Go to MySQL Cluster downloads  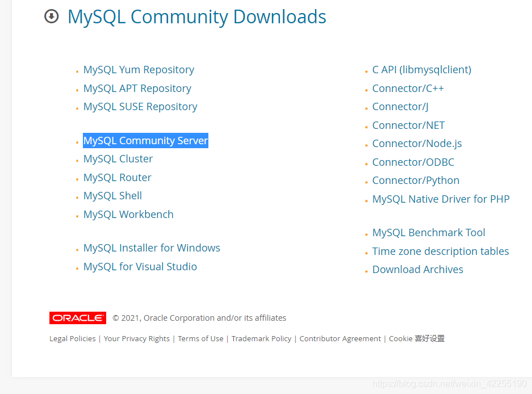tap(118, 159)
